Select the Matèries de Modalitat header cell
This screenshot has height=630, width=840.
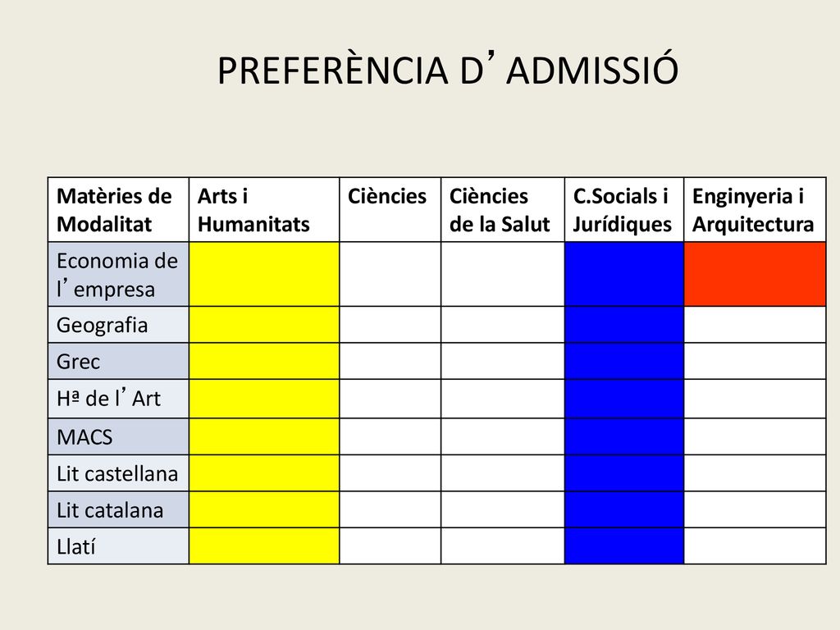[118, 210]
